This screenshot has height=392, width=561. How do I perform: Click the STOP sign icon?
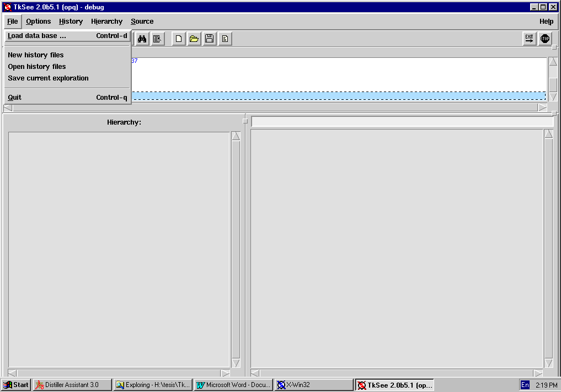545,38
